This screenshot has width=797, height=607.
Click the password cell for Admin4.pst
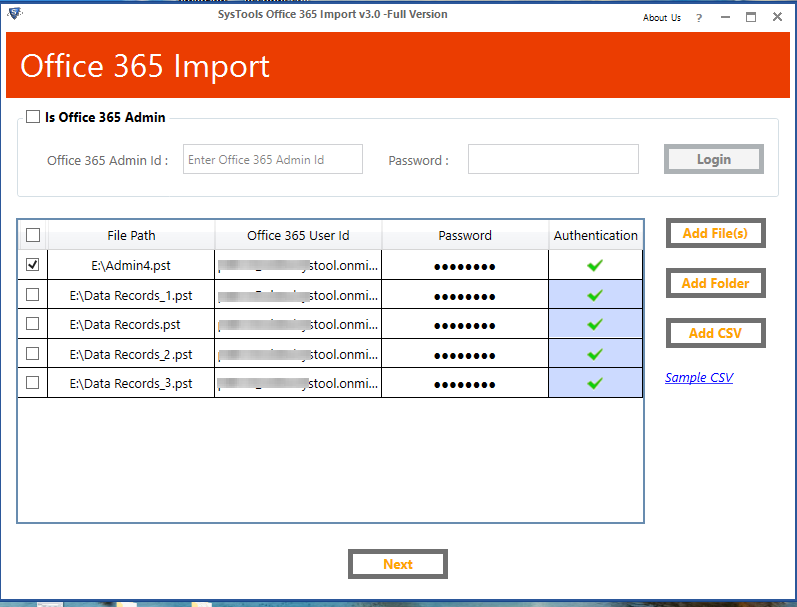click(x=465, y=265)
